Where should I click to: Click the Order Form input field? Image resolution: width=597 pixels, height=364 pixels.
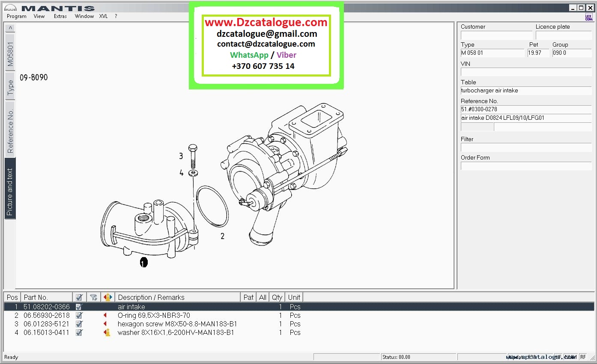point(526,166)
